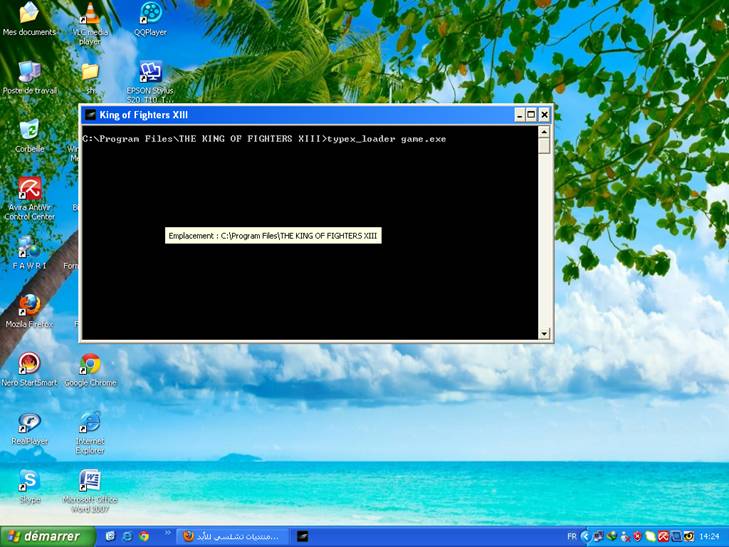Expand the quick launch chevron in taskbar
Screen dimensions: 729x547
point(167,533)
